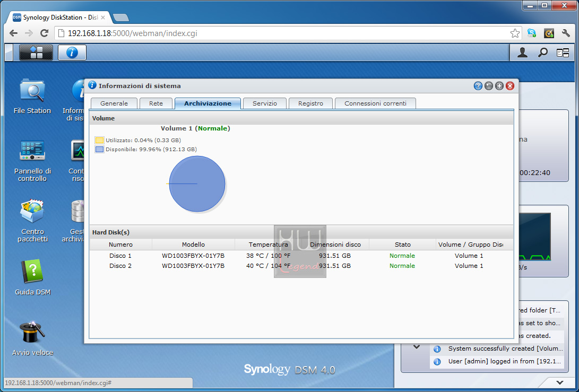
Task: Open Pannello di controllo desktop icon
Action: 32,161
